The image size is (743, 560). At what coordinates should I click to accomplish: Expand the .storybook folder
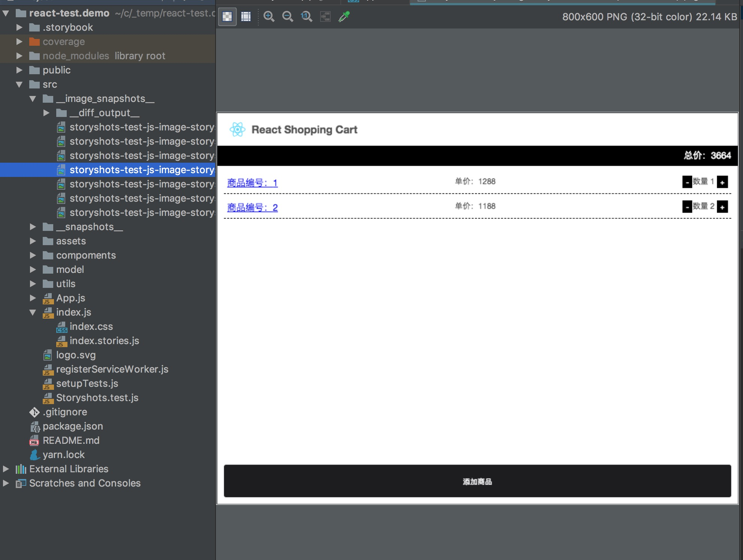19,27
